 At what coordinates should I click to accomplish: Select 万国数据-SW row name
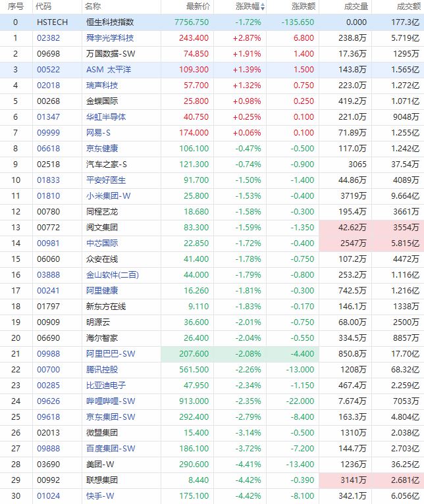111,54
